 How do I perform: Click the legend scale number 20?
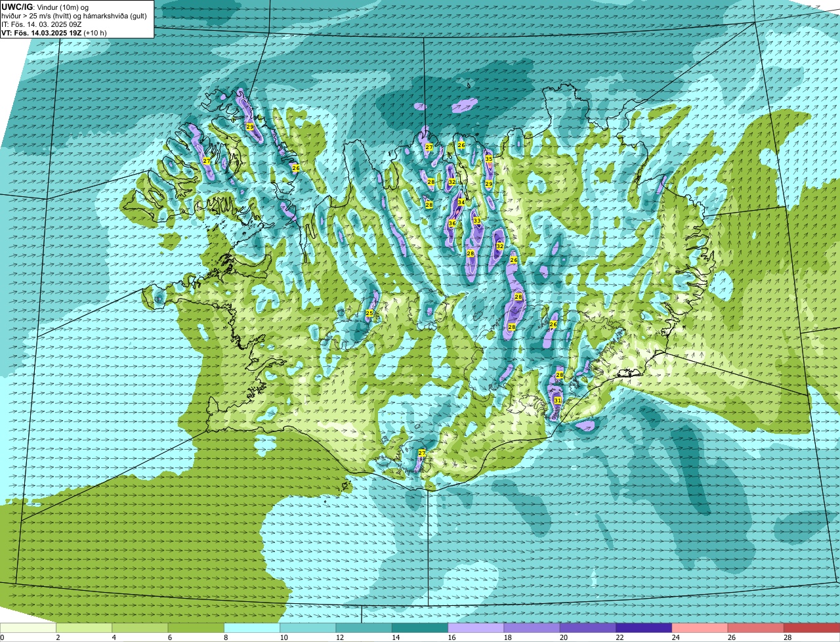563,637
